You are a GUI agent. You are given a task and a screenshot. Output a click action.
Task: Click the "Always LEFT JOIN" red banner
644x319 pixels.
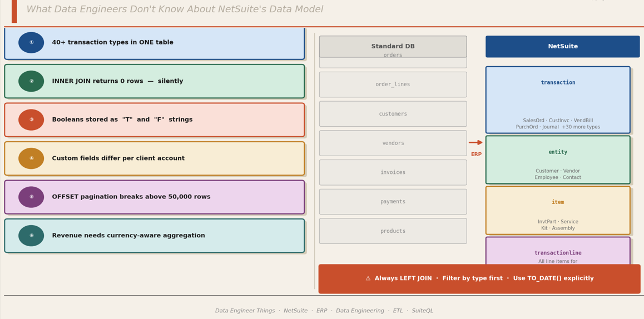coord(479,279)
